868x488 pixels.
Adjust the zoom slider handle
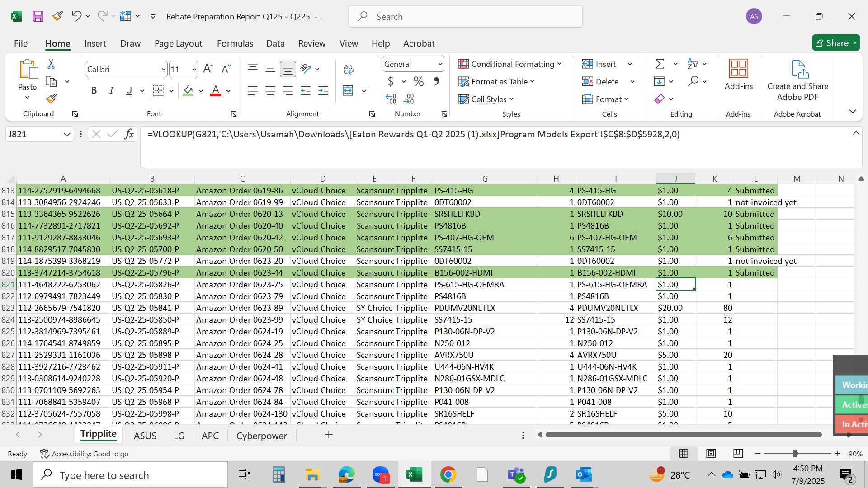point(795,453)
